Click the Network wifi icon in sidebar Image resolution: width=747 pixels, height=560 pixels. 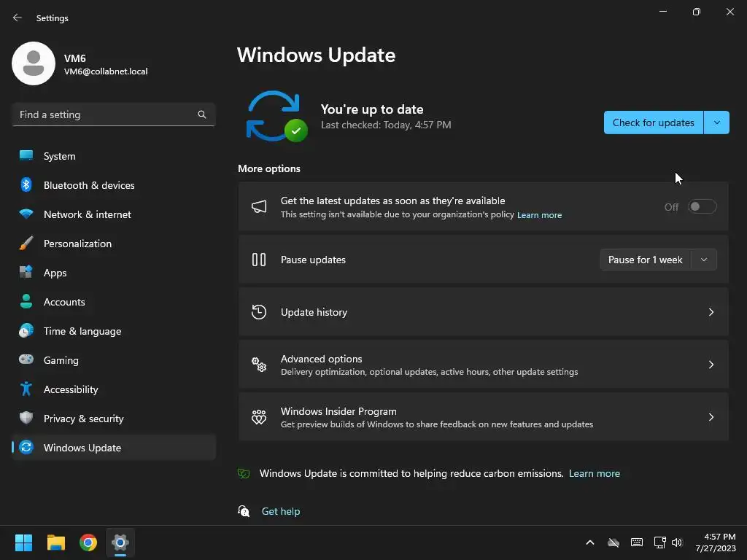(x=26, y=214)
